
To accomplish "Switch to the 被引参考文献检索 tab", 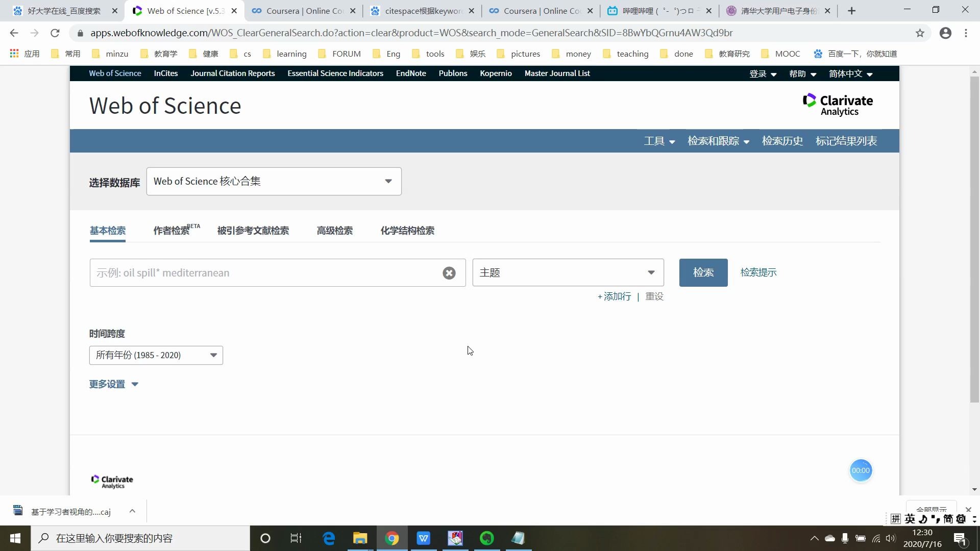I will tap(253, 231).
